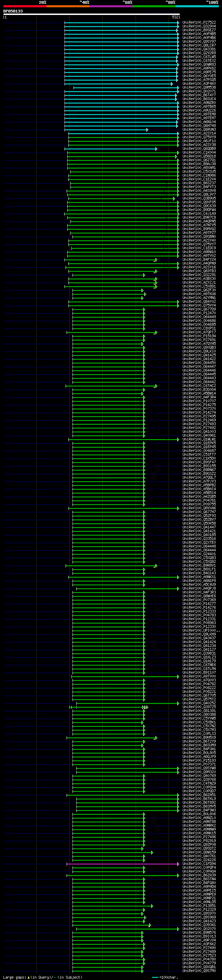Open hit UniRef100_Q1KLZ3
Image resolution: width=222 pixels, height=980 pixels.
pos(199,657)
